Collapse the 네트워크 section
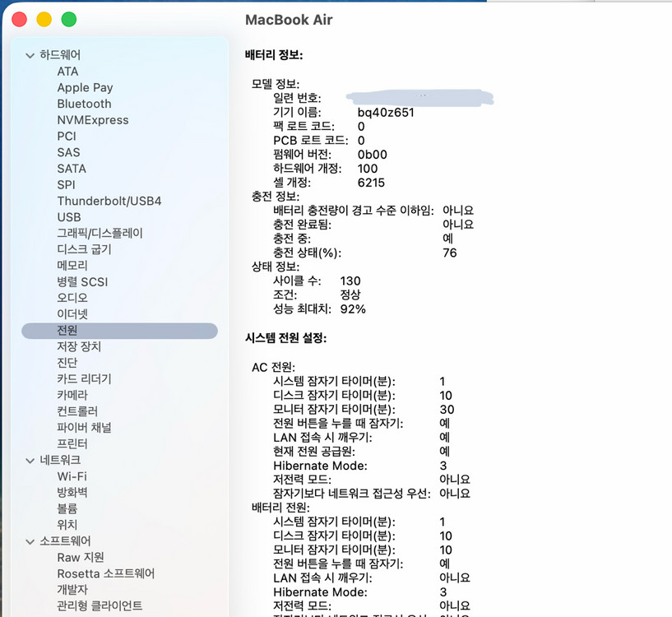The image size is (672, 617). click(30, 459)
